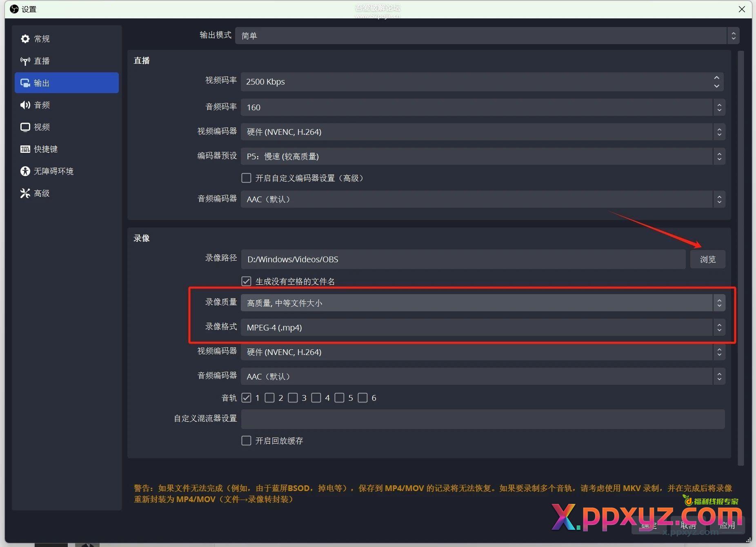The image size is (756, 547).
Task: Increase 视频码率 with up arrow
Action: coord(716,78)
